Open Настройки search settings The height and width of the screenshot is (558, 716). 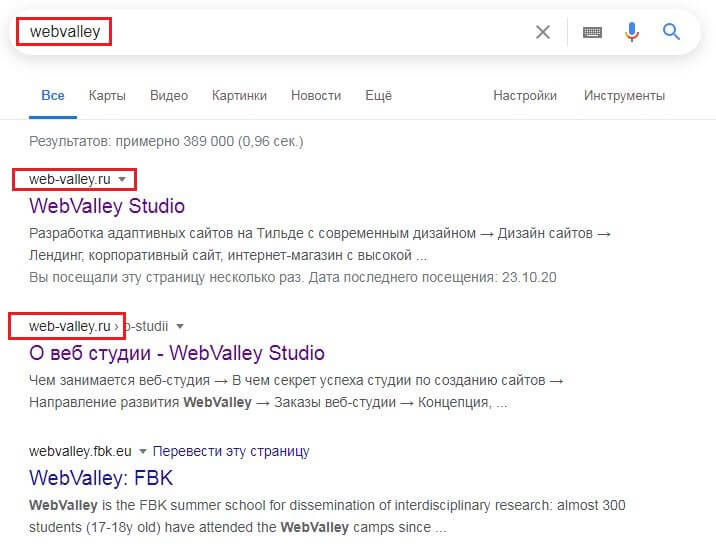tap(525, 95)
